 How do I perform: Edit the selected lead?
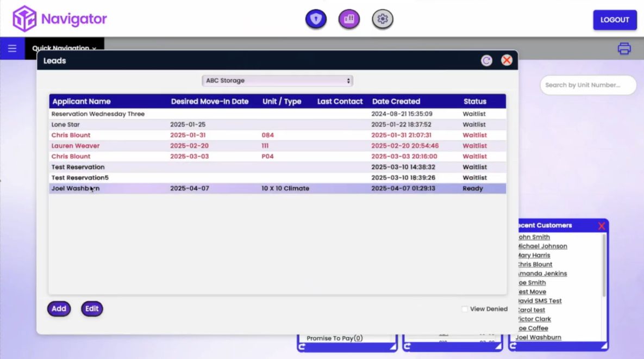tap(92, 308)
